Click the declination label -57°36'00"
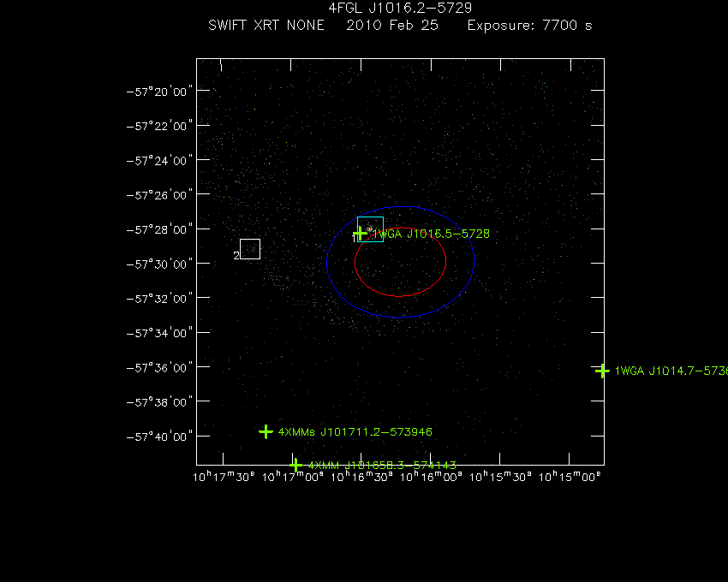This screenshot has width=728, height=582. coord(159,367)
